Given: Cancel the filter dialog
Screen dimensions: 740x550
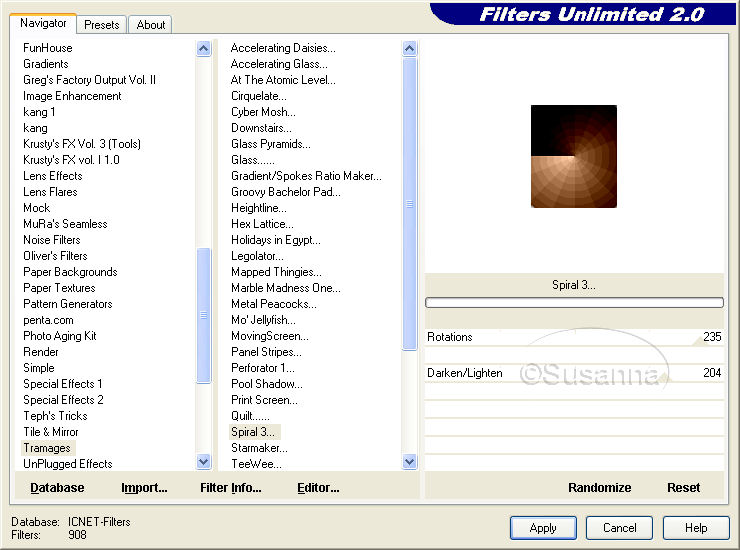Looking at the screenshot, I should pos(619,528).
